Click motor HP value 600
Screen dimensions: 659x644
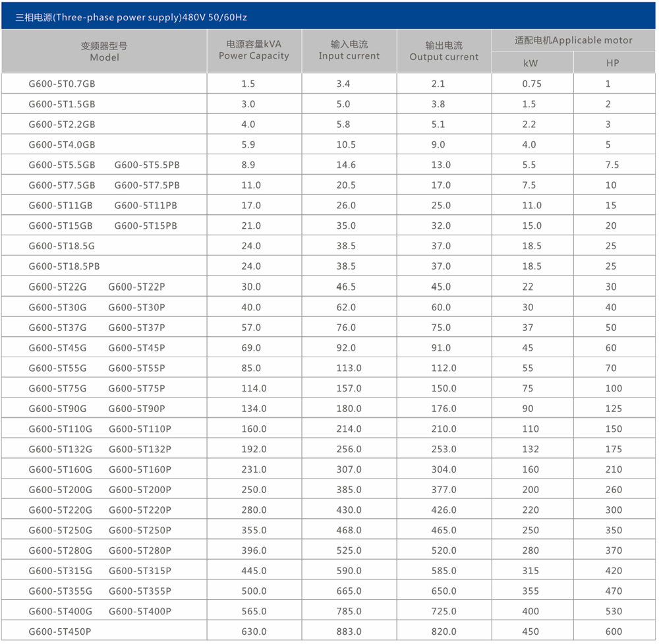coord(614,632)
